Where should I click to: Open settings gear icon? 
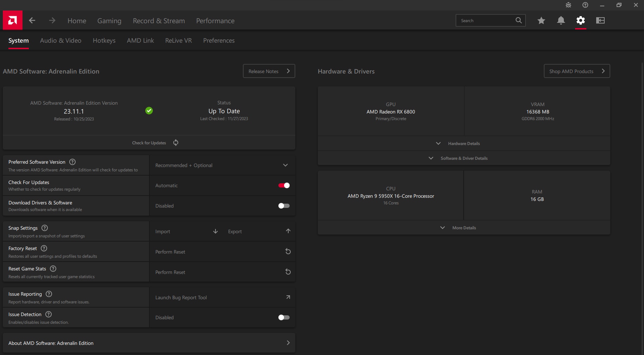(581, 20)
